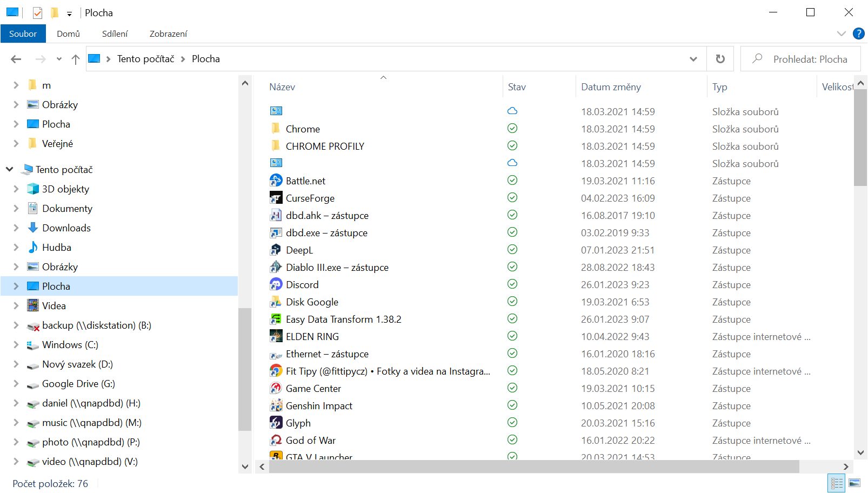This screenshot has height=493, width=868.
Task: Click the Diablo III.exe shortcut icon
Action: coord(276,267)
